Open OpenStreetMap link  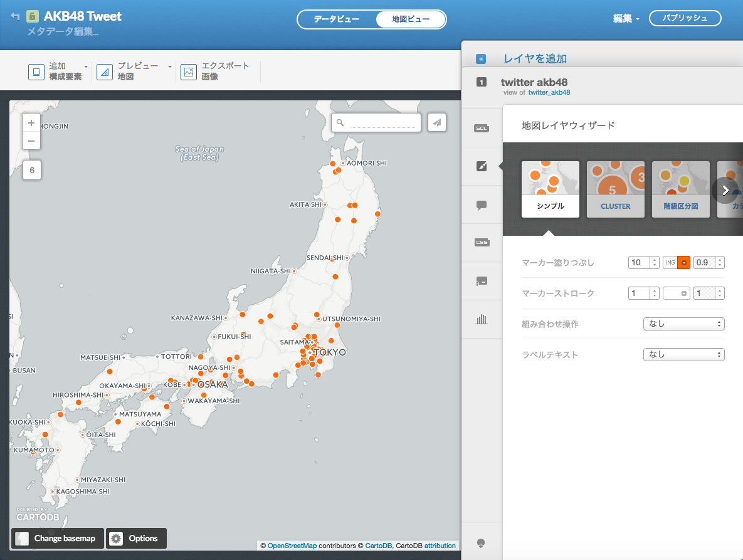click(x=292, y=546)
